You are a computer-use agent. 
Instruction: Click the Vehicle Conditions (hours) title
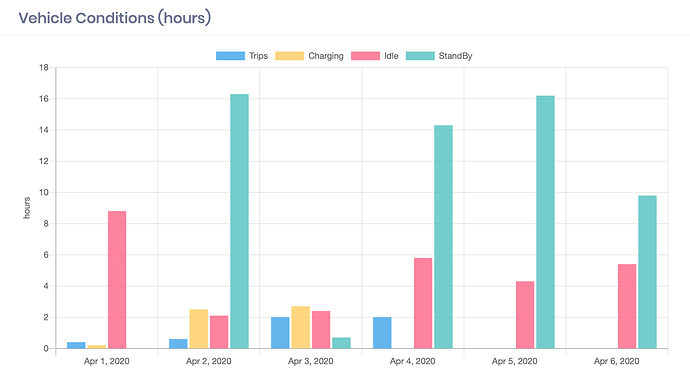pos(114,18)
